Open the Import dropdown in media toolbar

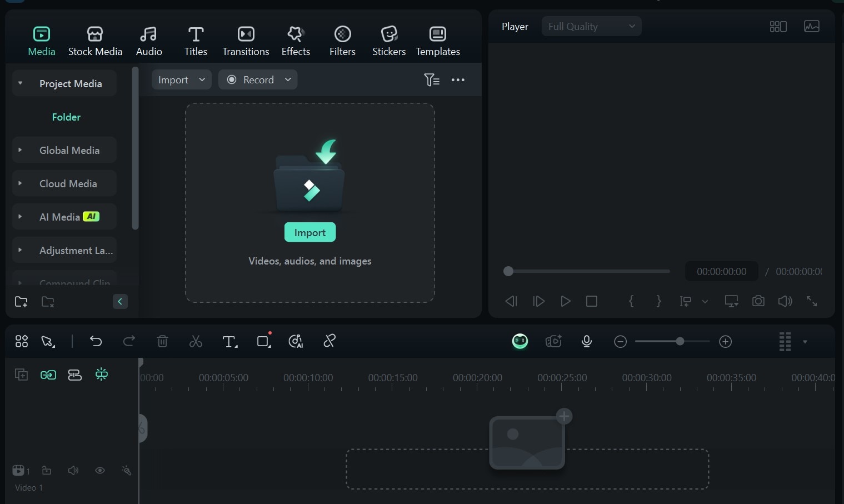coord(182,79)
